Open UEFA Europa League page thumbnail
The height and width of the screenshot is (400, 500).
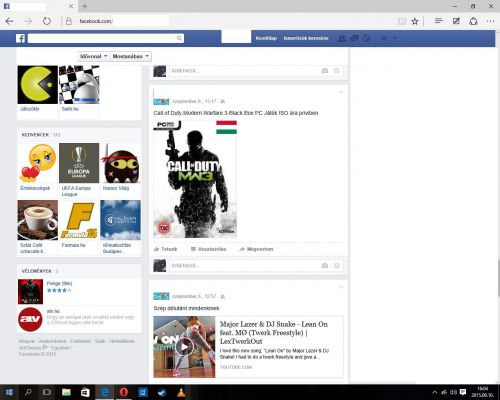tap(79, 163)
